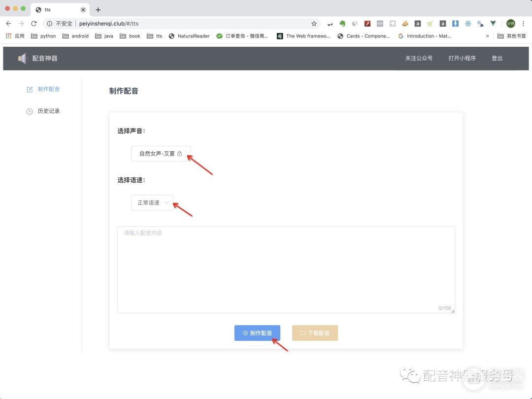Click the green profile avatar icon
Image resolution: width=532 pixels, height=399 pixels.
[510, 24]
